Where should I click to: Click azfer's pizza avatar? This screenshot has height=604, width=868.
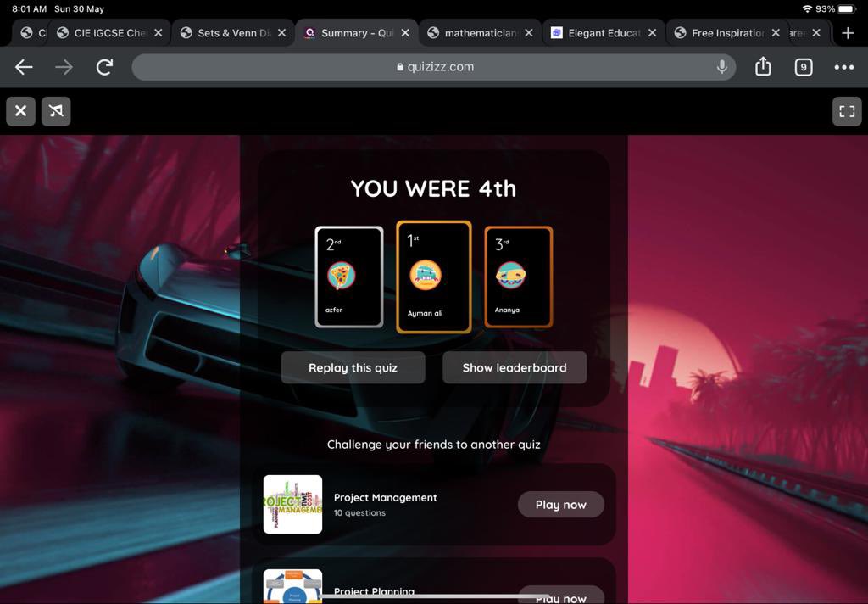[341, 276]
